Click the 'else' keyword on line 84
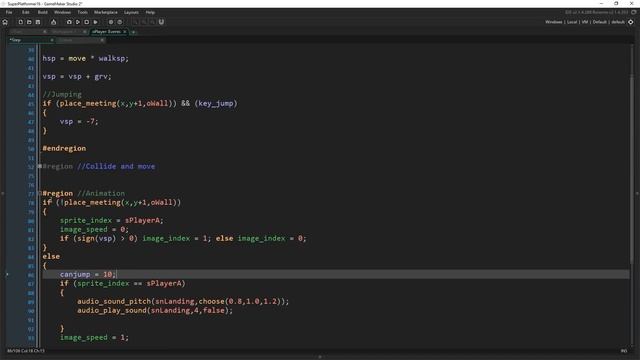 click(x=51, y=256)
